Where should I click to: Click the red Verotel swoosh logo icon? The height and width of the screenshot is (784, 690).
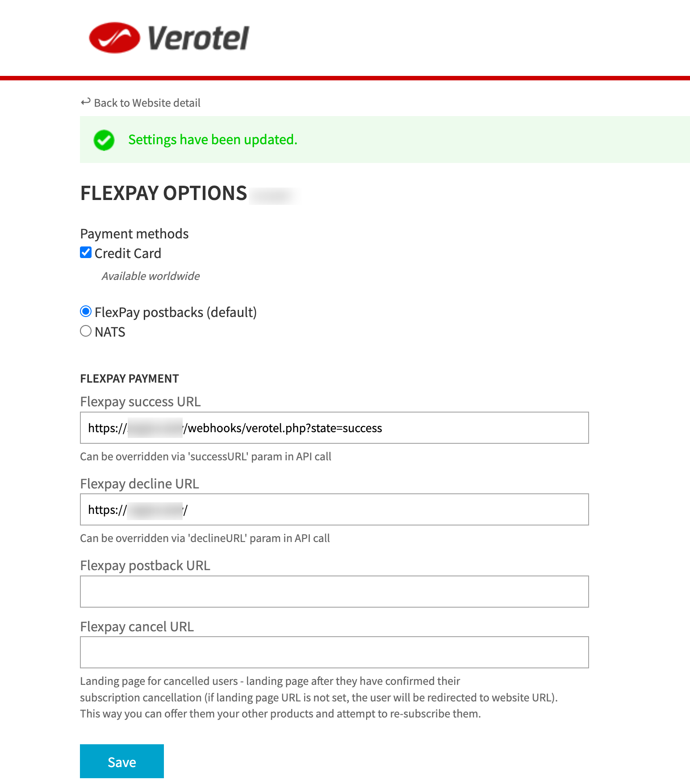114,38
